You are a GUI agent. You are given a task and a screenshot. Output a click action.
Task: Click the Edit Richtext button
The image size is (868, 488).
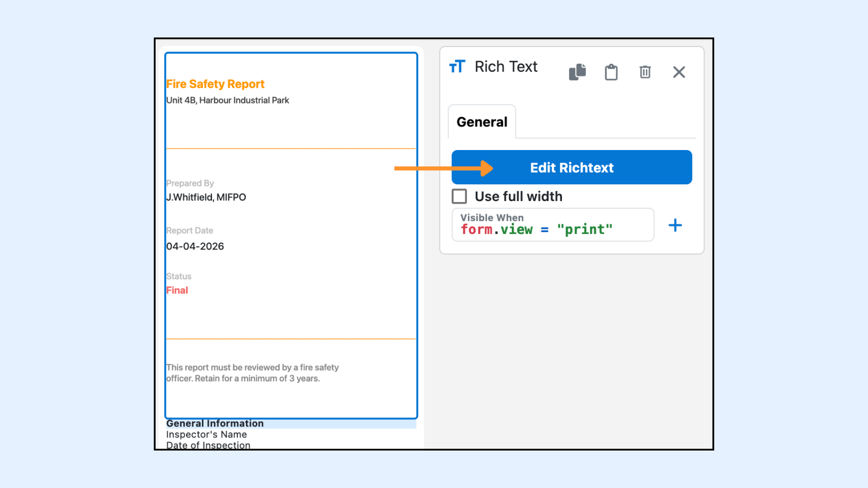click(x=571, y=168)
